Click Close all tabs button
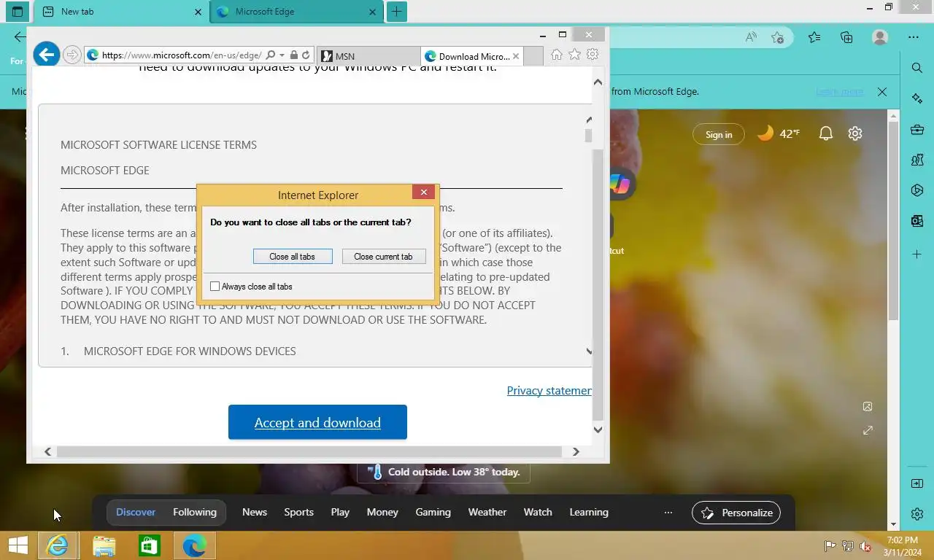The image size is (934, 560). (x=293, y=257)
